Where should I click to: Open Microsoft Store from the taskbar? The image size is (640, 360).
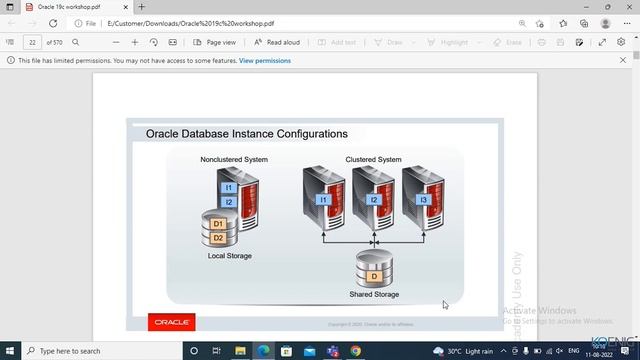286,351
